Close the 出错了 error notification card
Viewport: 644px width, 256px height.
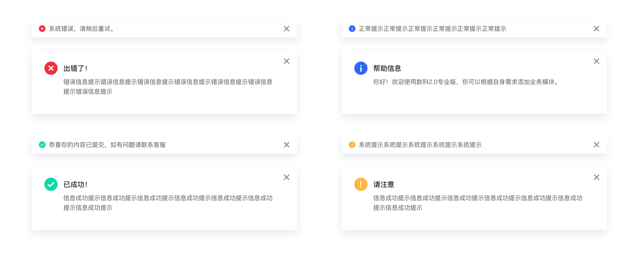[286, 61]
